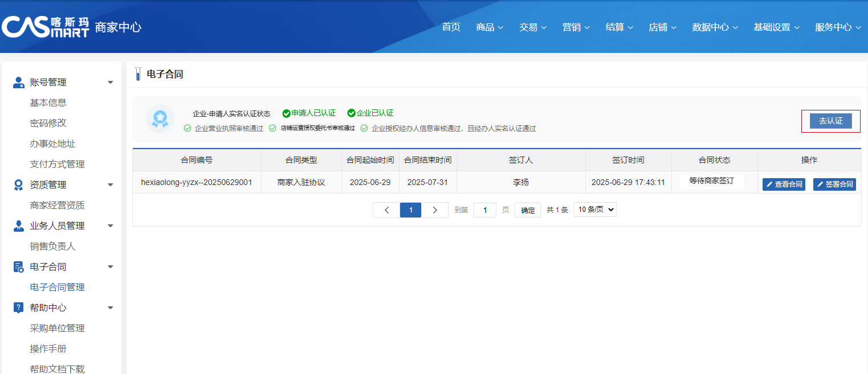Click the 去认证 button

[830, 121]
